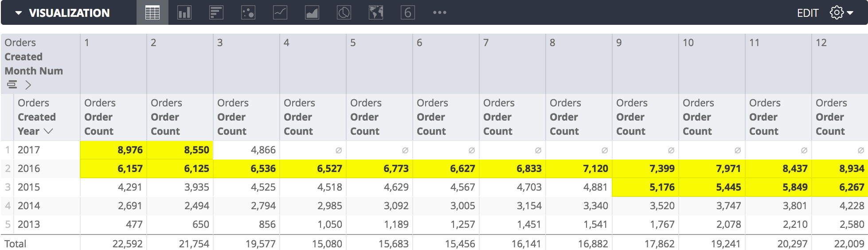Click the chevron beside the pivot icon
The image size is (868, 250).
point(28,85)
